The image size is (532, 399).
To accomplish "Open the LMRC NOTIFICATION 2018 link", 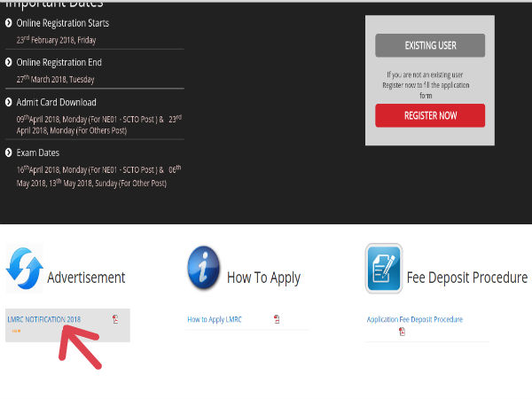I will 43,319.
